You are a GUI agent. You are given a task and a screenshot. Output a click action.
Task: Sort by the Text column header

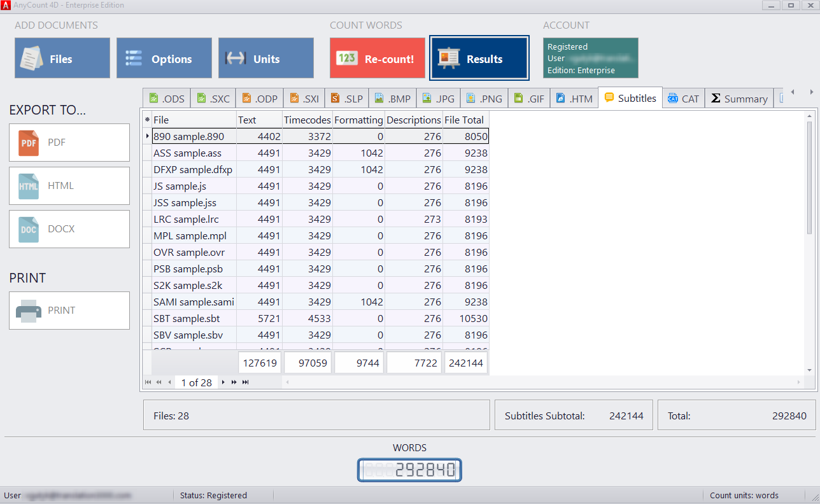(259, 120)
